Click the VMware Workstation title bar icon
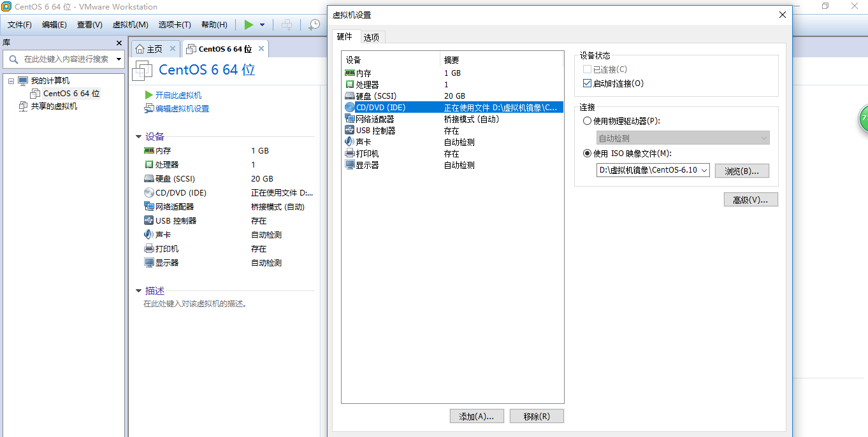Image resolution: width=868 pixels, height=437 pixels. (x=6, y=6)
